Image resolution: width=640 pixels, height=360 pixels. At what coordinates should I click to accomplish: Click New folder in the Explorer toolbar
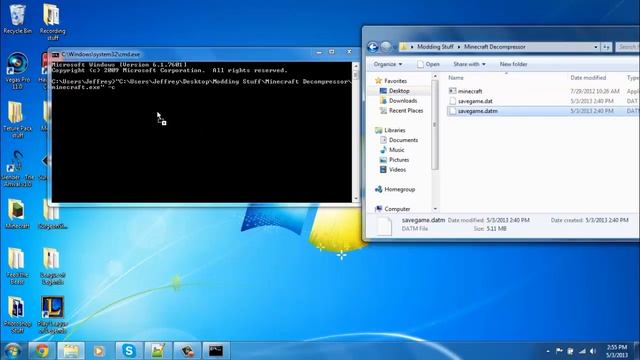point(513,64)
